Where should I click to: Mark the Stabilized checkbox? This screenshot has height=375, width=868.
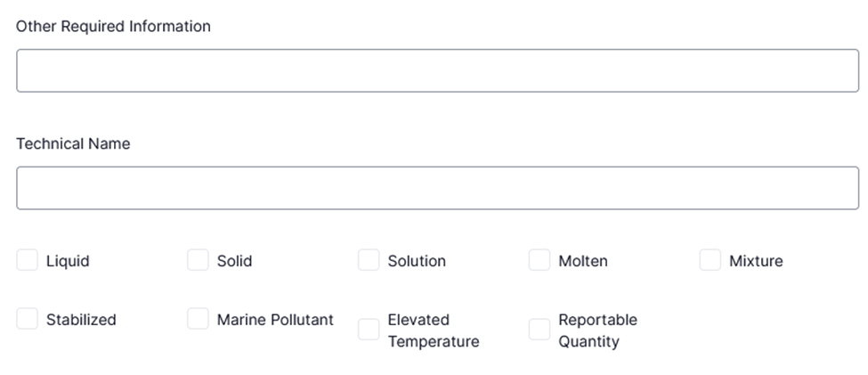click(x=28, y=319)
